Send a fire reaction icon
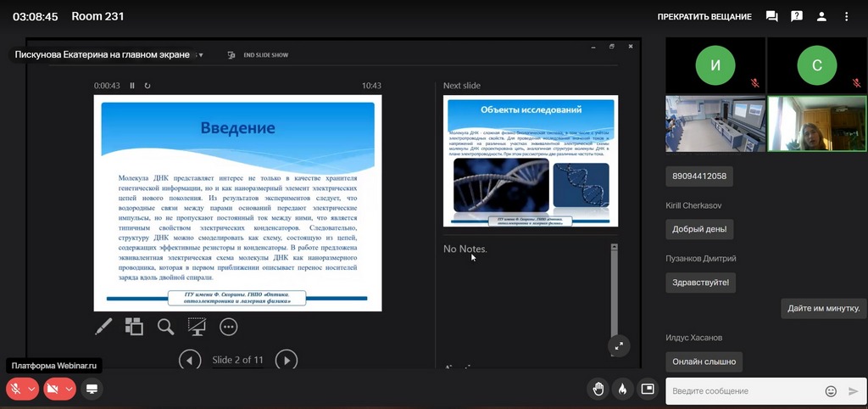868x409 pixels. (622, 389)
